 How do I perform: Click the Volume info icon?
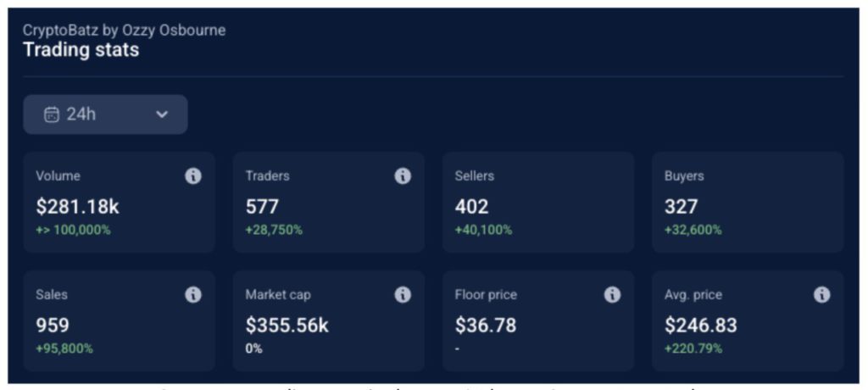193,176
